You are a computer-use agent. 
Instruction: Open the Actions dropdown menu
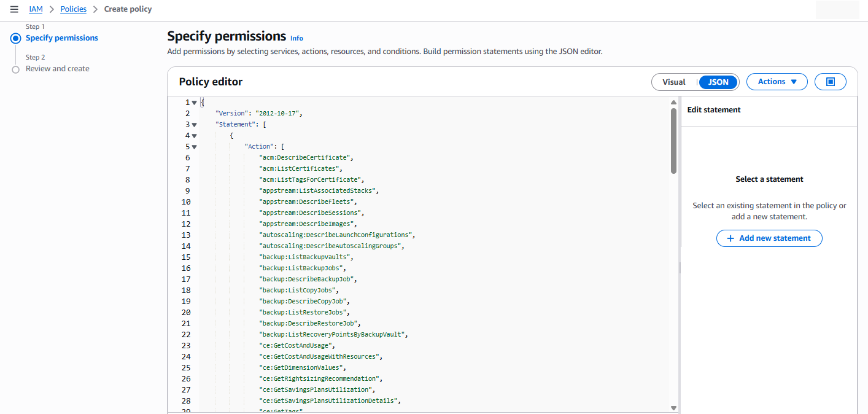(x=777, y=82)
